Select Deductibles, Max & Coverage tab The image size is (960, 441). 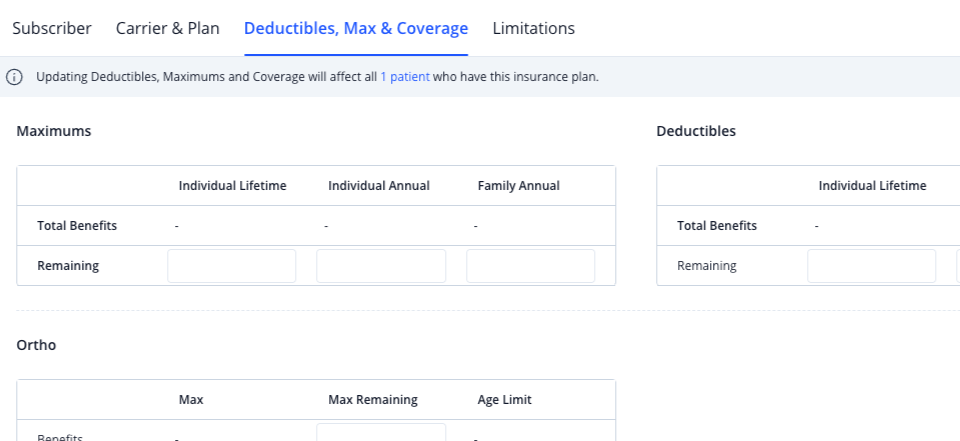(356, 28)
